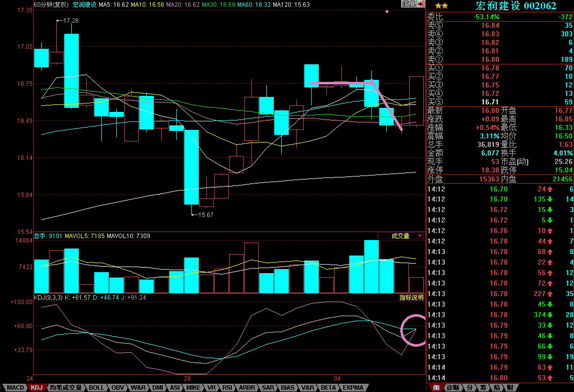Switch to the RSI indicator tab
Image resolution: width=574 pixels, height=392 pixels.
(228, 387)
